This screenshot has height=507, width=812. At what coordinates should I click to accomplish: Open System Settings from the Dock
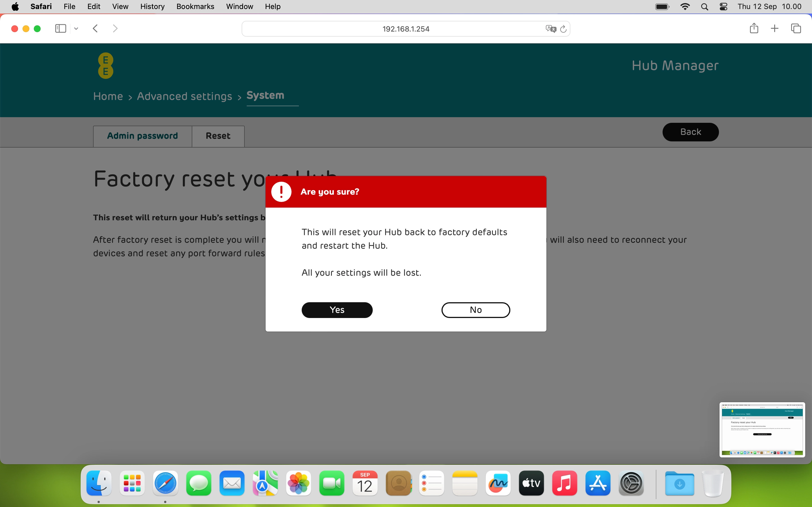point(631,483)
